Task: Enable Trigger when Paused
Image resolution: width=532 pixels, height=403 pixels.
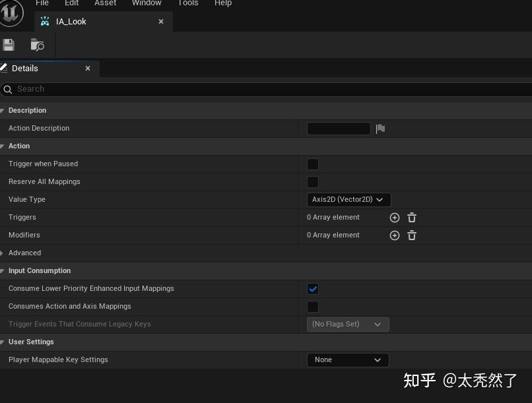Action: 313,164
